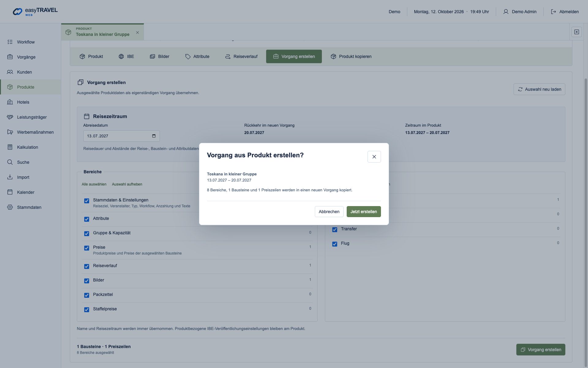Viewport: 588px width, 368px height.
Task: Click the Abmelden logout icon
Action: [553, 12]
